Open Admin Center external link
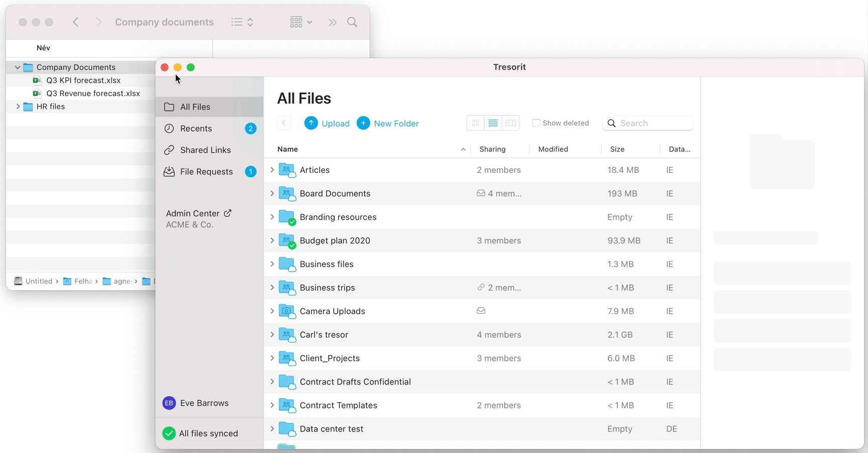Image resolution: width=868 pixels, height=453 pixels. click(198, 214)
